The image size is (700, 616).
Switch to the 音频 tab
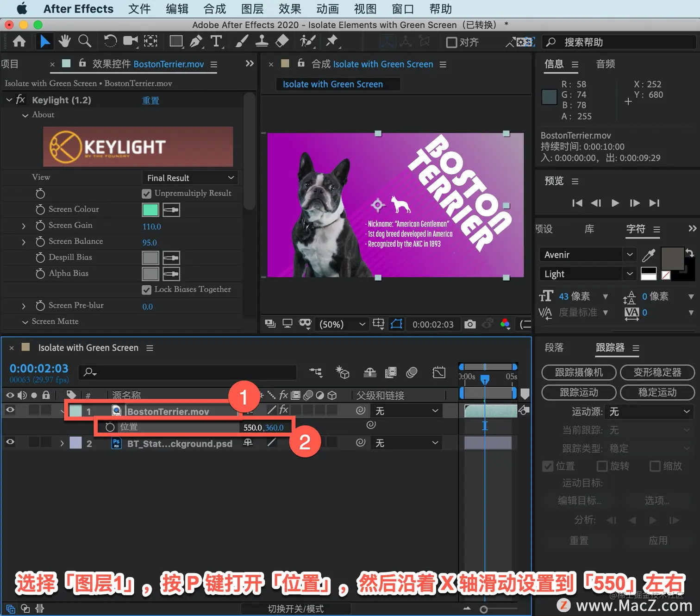[x=605, y=64]
